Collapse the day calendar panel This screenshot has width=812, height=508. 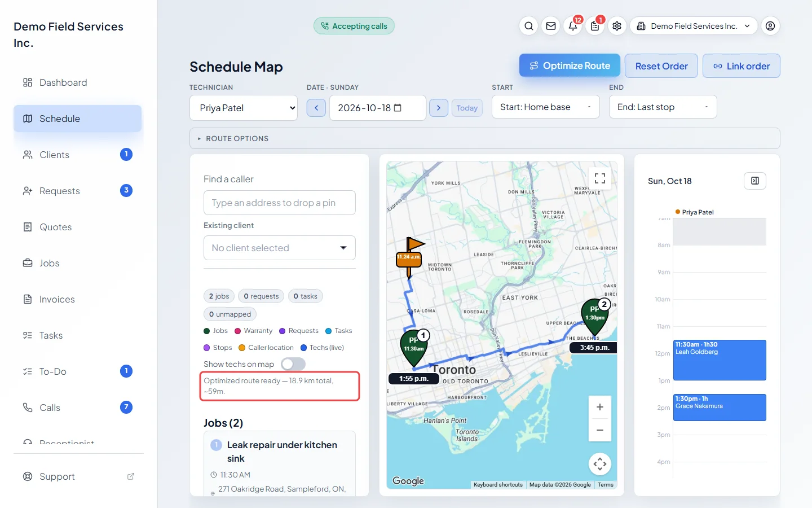755,181
